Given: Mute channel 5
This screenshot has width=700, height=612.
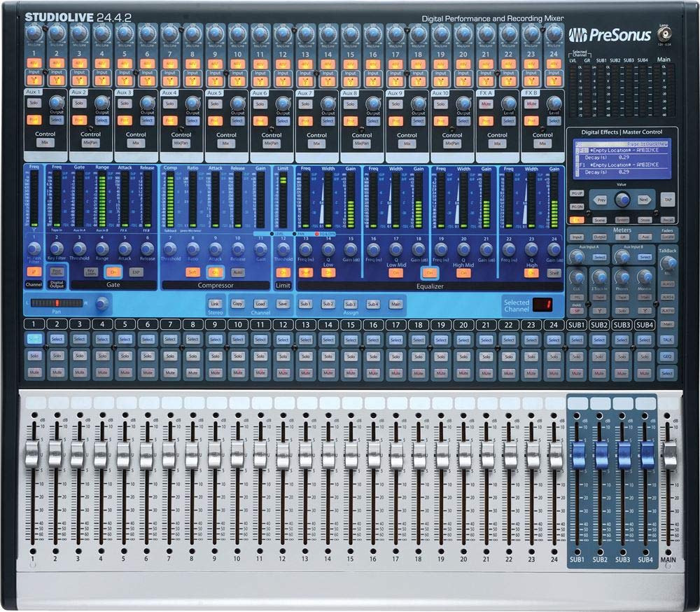Looking at the screenshot, I should [x=126, y=372].
